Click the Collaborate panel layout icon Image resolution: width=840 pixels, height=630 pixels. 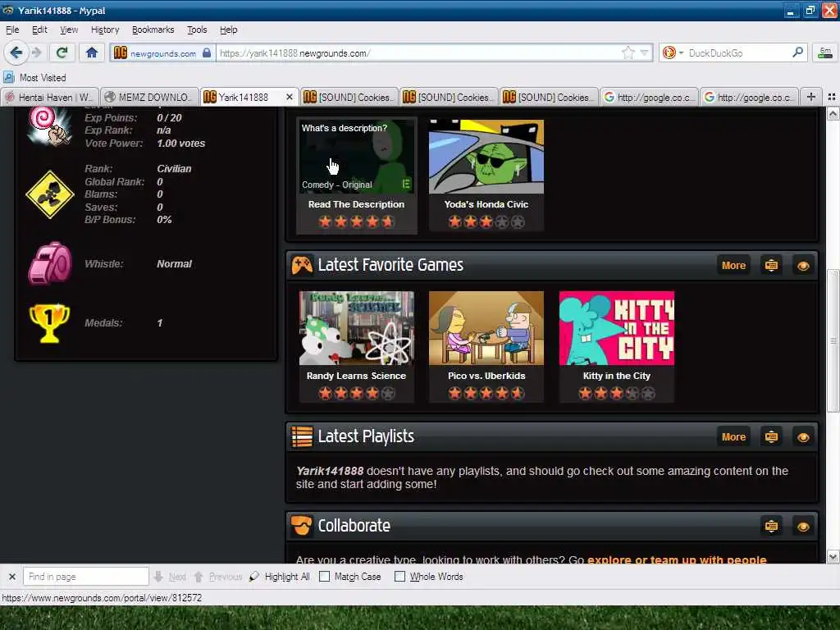(x=771, y=526)
